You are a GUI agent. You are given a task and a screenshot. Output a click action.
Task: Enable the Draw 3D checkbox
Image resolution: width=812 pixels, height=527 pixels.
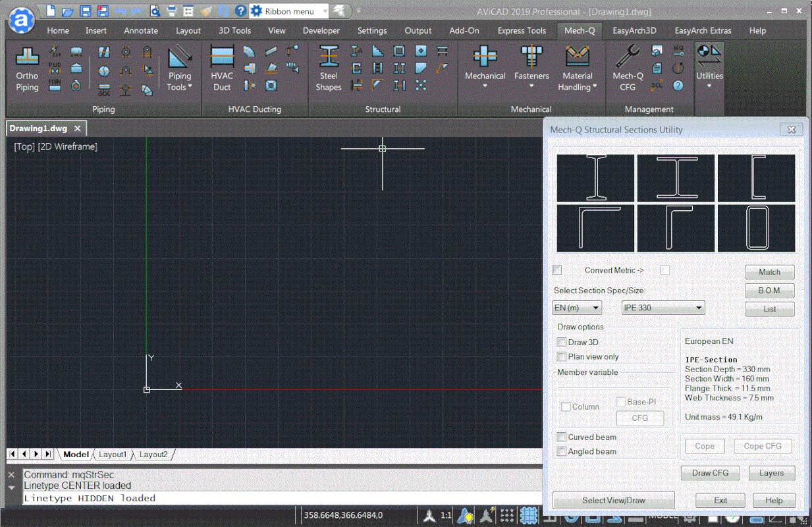[x=561, y=343]
